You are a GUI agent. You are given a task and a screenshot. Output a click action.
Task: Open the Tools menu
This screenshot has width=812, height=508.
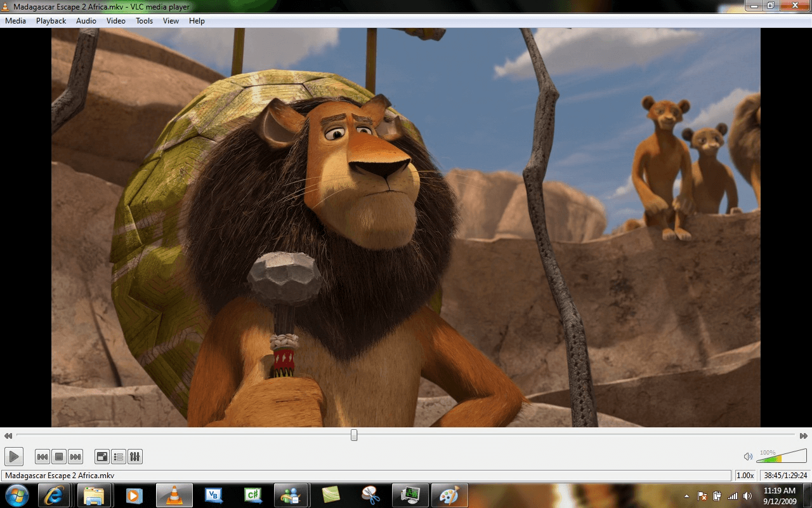[144, 20]
